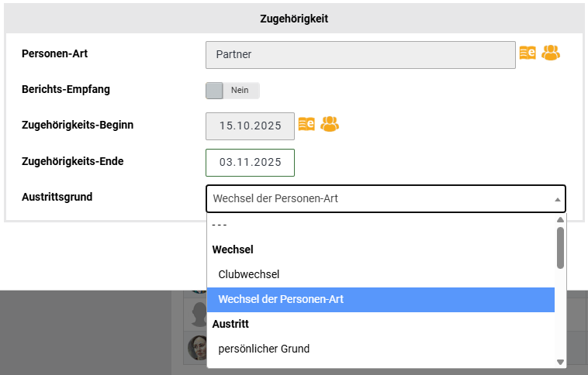Select the Wechsel der Personen-Art option
588x375 pixels.
click(281, 299)
